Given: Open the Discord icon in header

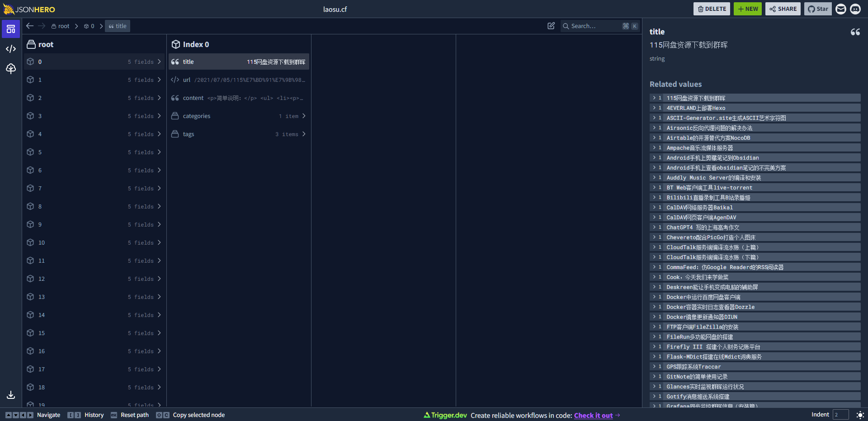Looking at the screenshot, I should pyautogui.click(x=855, y=9).
